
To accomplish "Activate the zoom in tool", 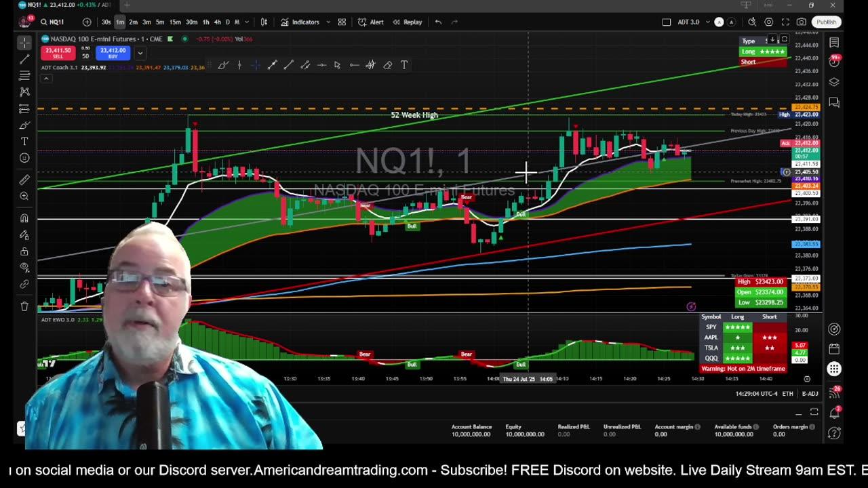I will [x=24, y=196].
